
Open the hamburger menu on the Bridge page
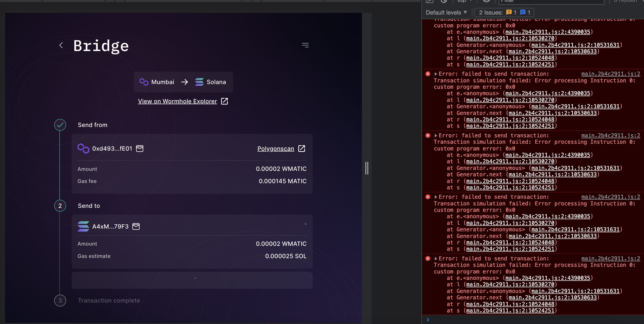[305, 45]
